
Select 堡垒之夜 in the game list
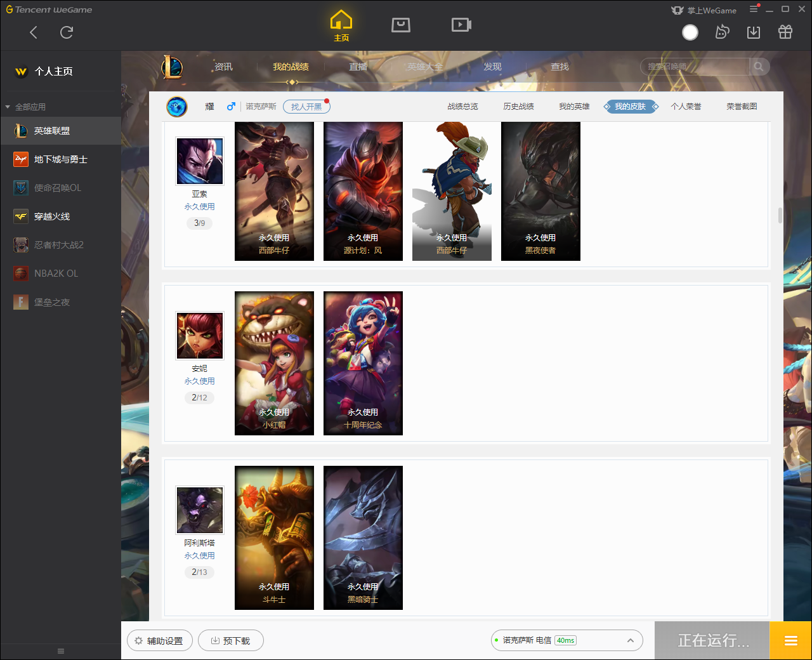[60, 302]
